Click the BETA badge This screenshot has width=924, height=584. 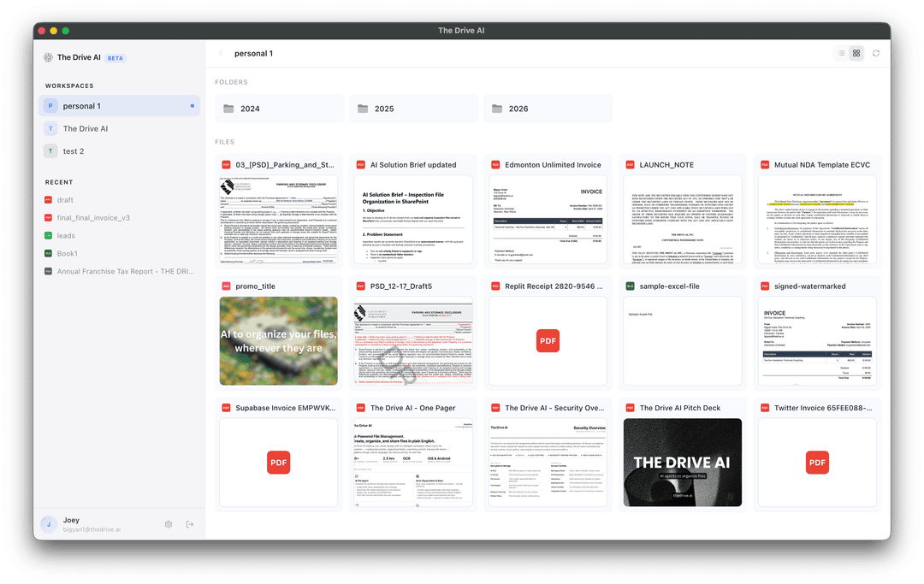coord(115,58)
